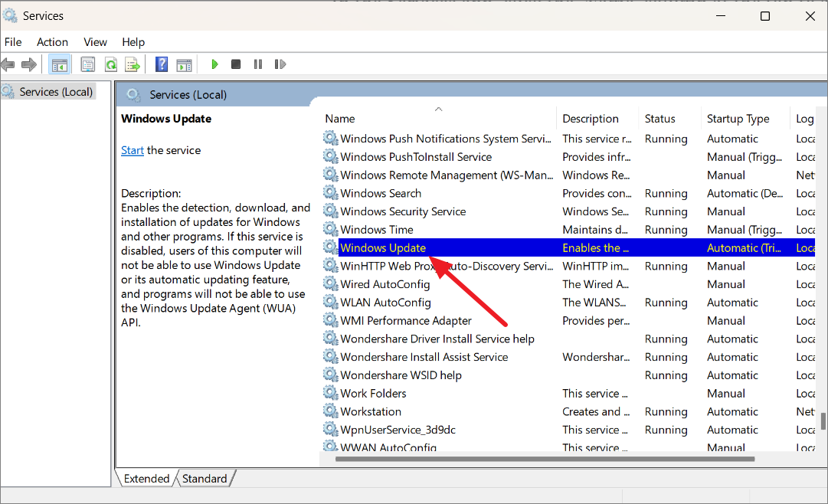Select the Wired AutoConfig service
The height and width of the screenshot is (504, 828).
[568, 283]
